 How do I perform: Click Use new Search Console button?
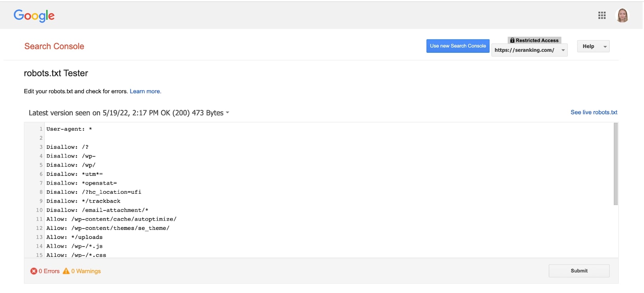(x=458, y=46)
